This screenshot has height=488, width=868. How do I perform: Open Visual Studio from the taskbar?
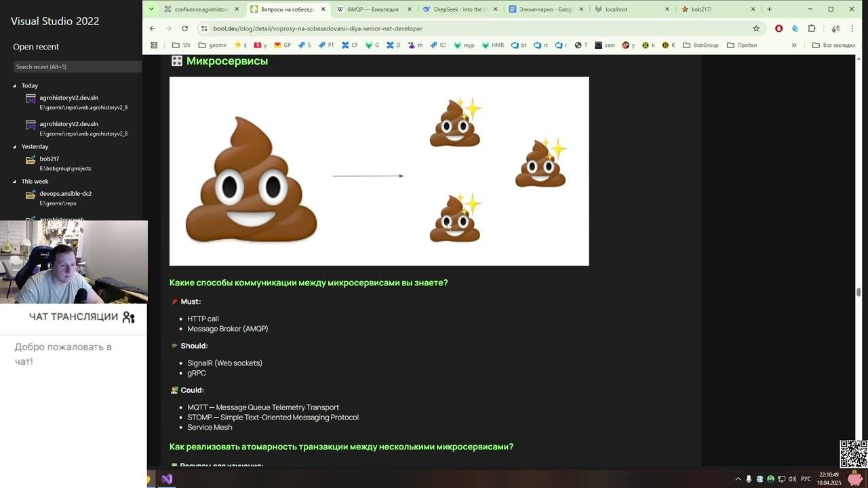167,479
